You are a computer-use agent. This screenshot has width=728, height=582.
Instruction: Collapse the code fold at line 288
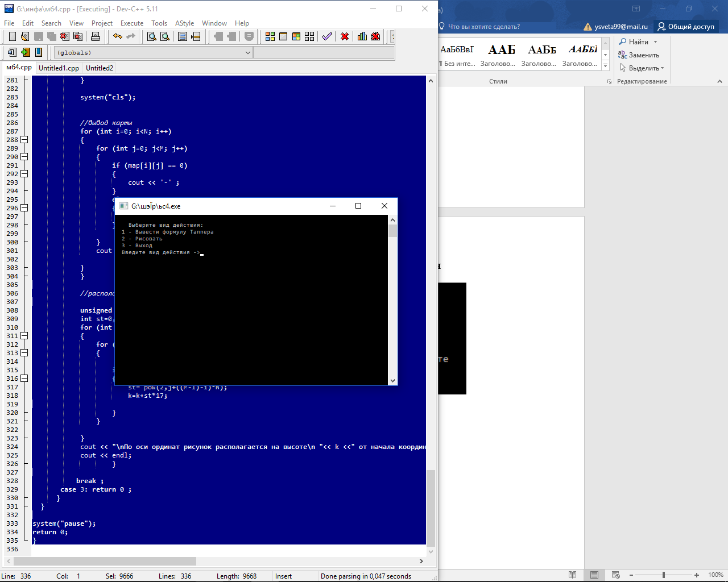24,140
